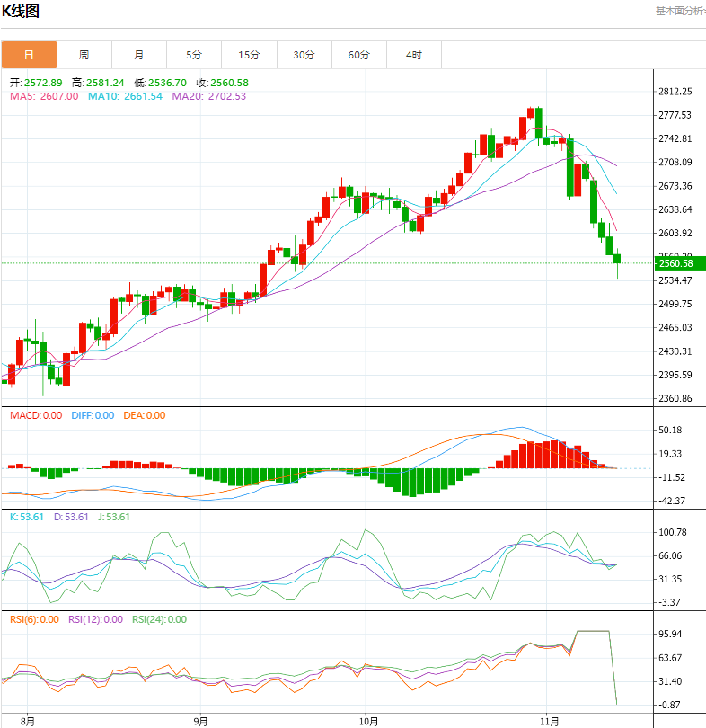Screen dimensions: 706x728
Task: Click the 收: 2560.58 close price
Action: click(222, 83)
